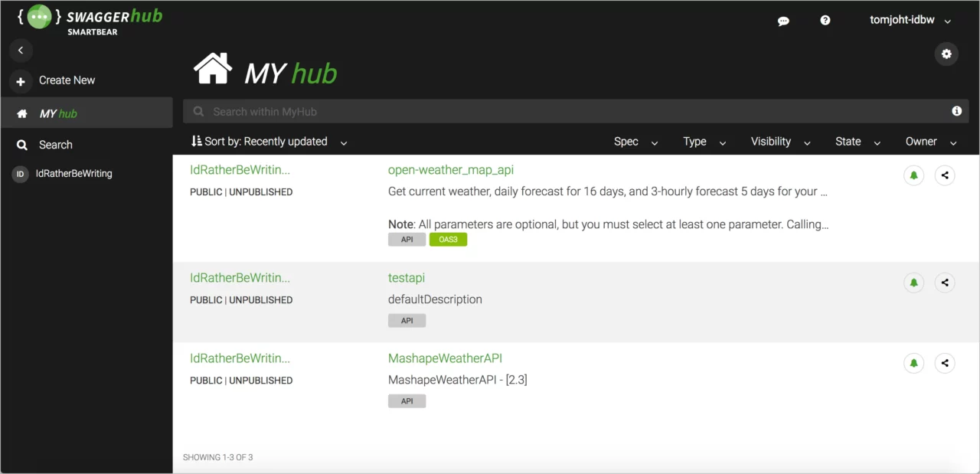Image resolution: width=980 pixels, height=474 pixels.
Task: Toggle notifications for MashapeWeatherAPI
Action: pyautogui.click(x=913, y=363)
